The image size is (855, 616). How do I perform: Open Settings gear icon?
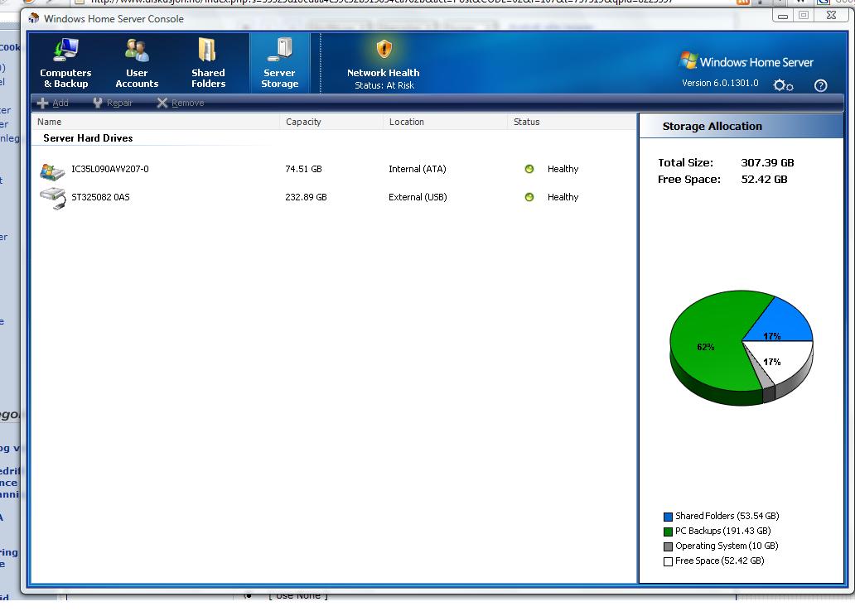pyautogui.click(x=783, y=85)
